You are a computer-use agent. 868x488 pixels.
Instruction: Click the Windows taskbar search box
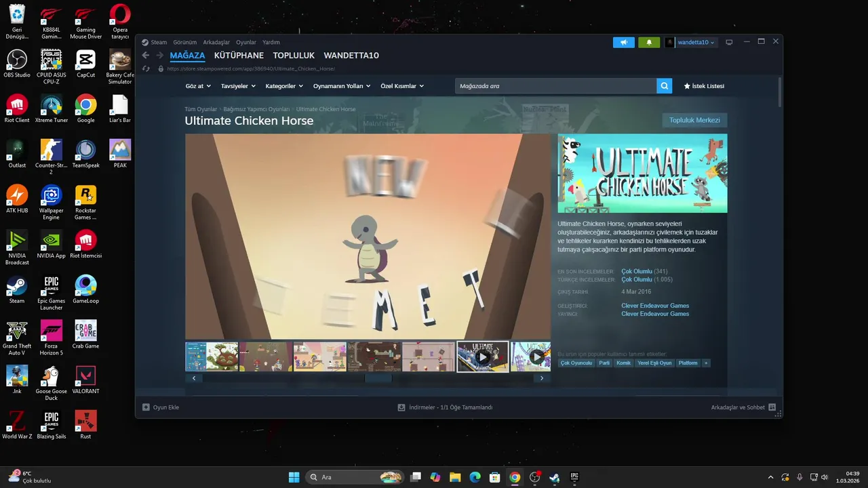click(x=355, y=477)
